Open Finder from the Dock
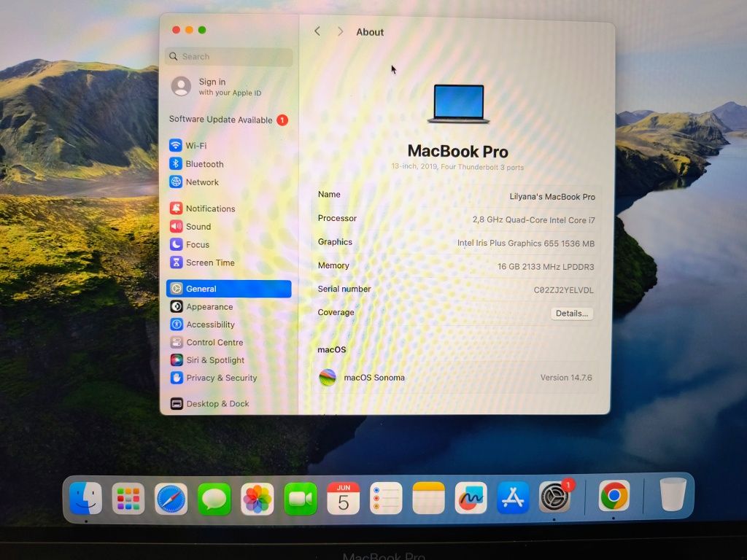 (x=86, y=499)
